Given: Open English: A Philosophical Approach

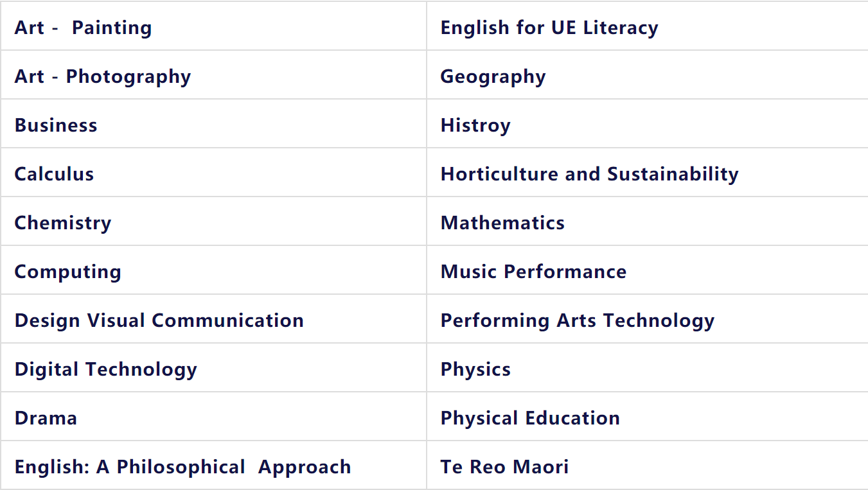Looking at the screenshot, I should coord(182,467).
